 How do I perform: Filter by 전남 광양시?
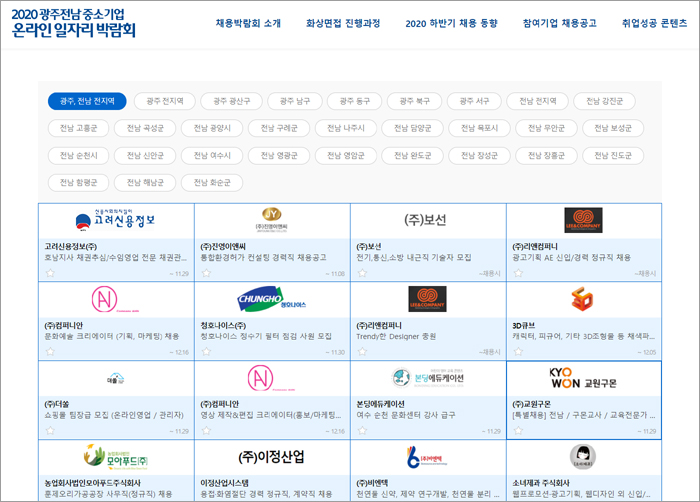[x=212, y=128]
